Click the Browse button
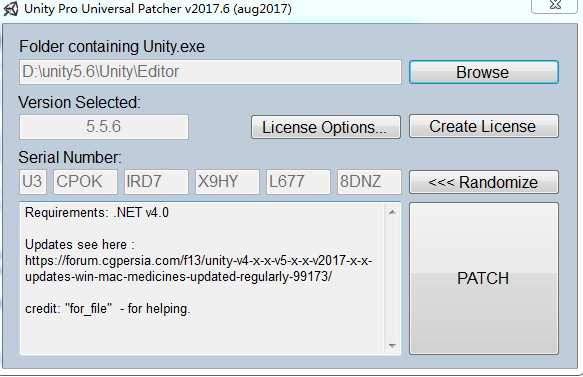Image resolution: width=583 pixels, height=377 pixels. [484, 72]
